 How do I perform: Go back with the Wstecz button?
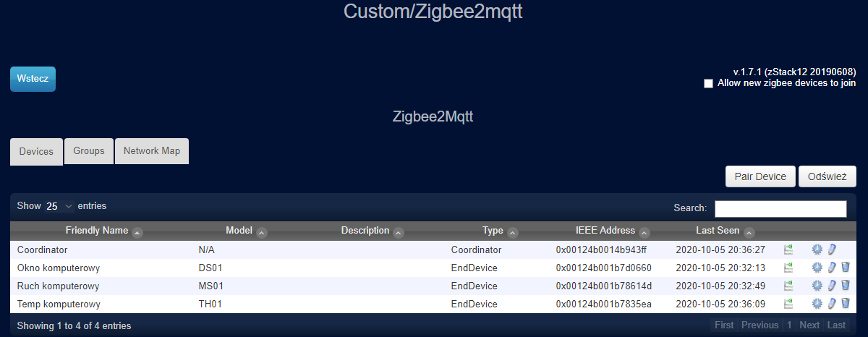pyautogui.click(x=33, y=79)
